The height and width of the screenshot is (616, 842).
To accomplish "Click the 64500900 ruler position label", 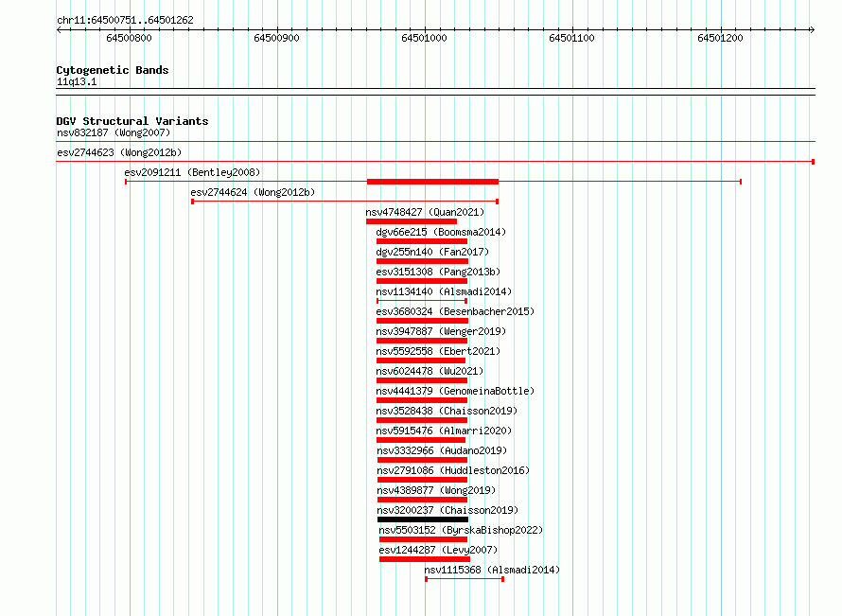I will click(276, 38).
